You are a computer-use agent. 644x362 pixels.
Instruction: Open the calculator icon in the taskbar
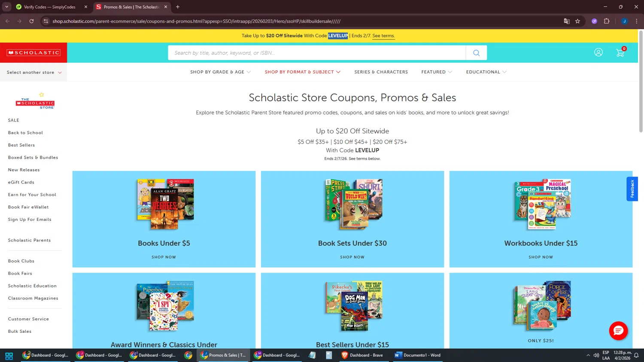(329, 355)
